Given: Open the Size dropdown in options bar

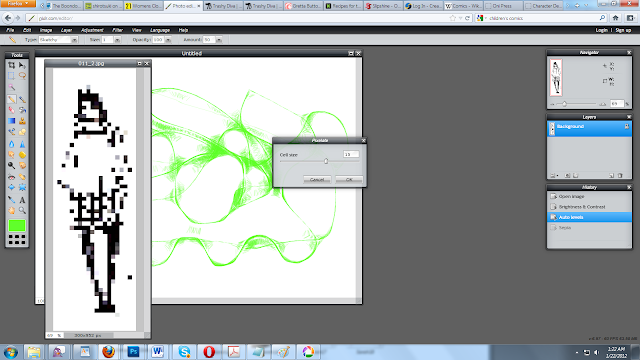Looking at the screenshot, I should tap(118, 40).
